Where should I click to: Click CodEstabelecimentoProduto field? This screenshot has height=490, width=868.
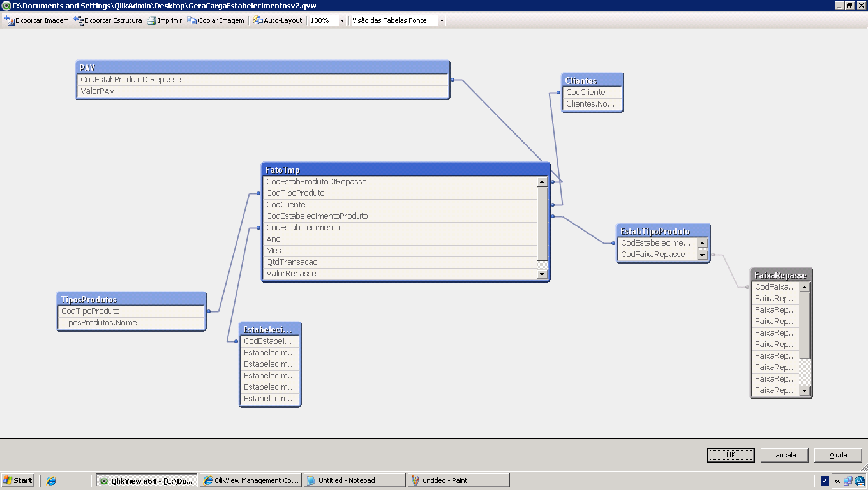pos(400,216)
